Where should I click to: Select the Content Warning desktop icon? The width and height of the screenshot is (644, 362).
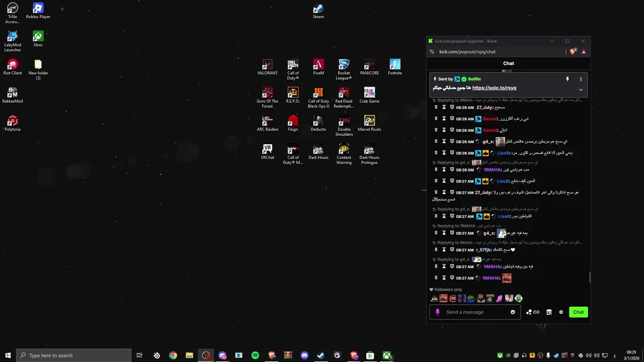point(344,154)
